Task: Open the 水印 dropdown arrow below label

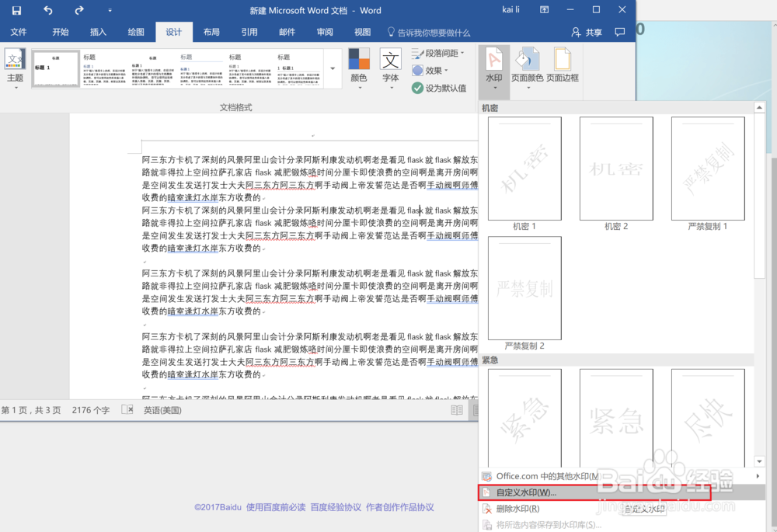Action: (x=494, y=89)
